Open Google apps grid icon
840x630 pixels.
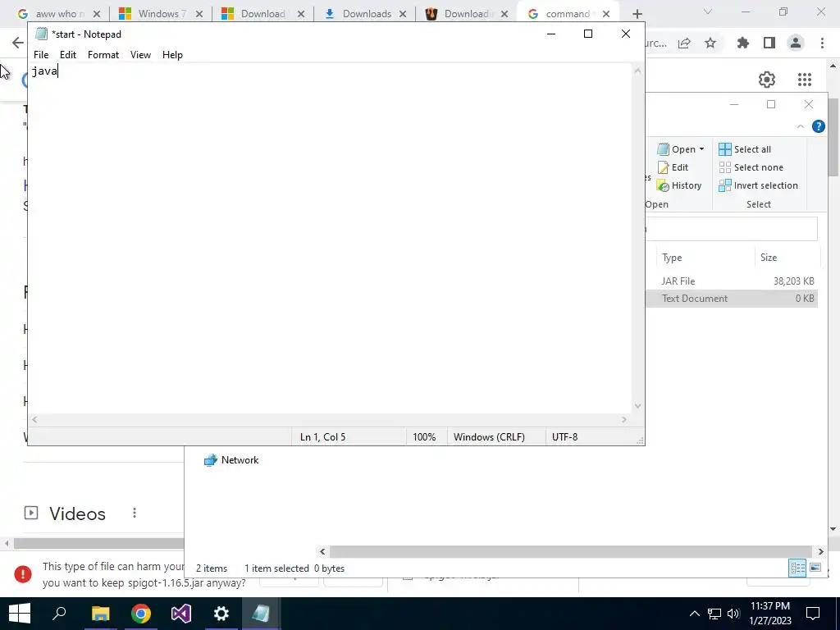(805, 80)
